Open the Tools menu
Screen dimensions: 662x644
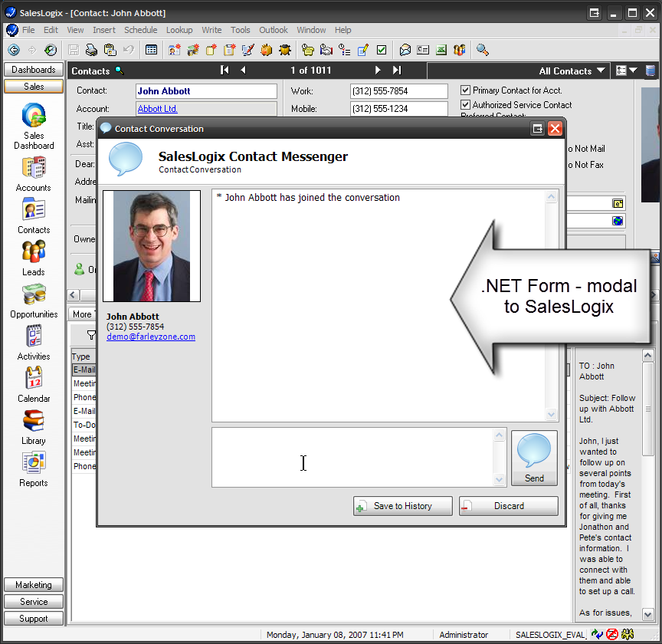241,30
